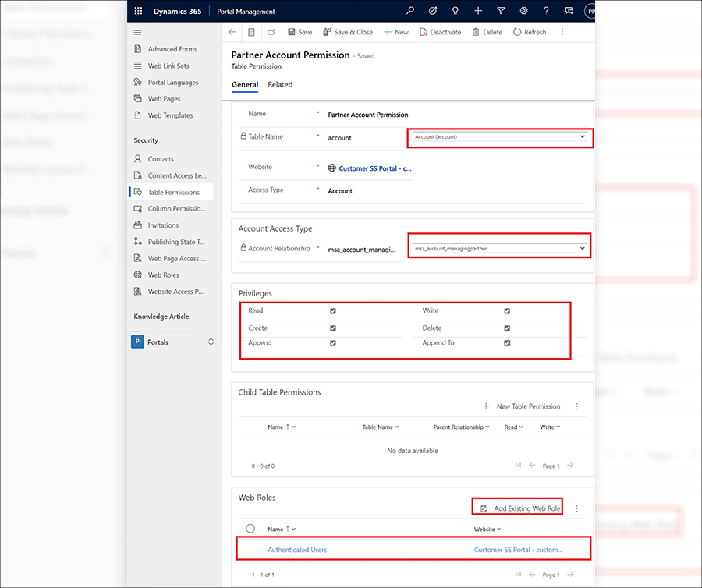The width and height of the screenshot is (702, 588).
Task: Click the Save button
Action: coord(300,32)
